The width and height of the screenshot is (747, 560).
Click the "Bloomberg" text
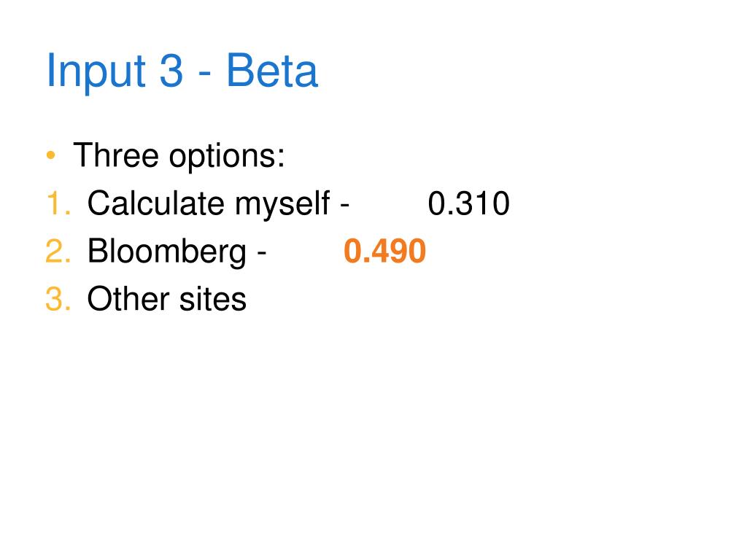coord(167,252)
